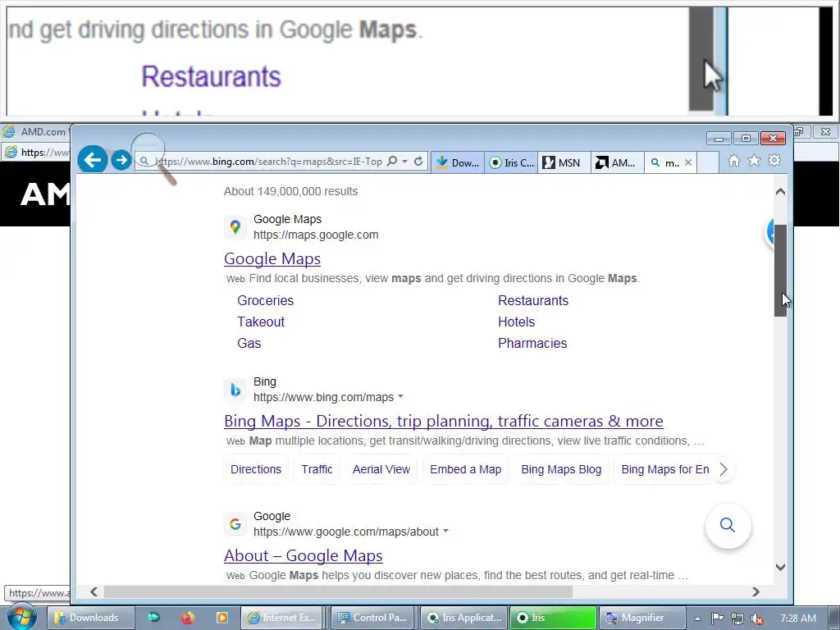
Task: Switch to the Iris C... browser tab
Action: [512, 162]
